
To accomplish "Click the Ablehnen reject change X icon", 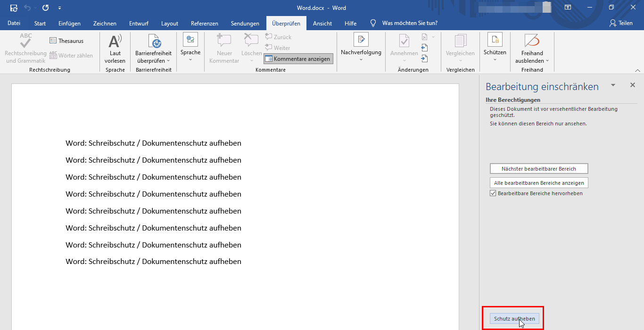I will [x=425, y=37].
